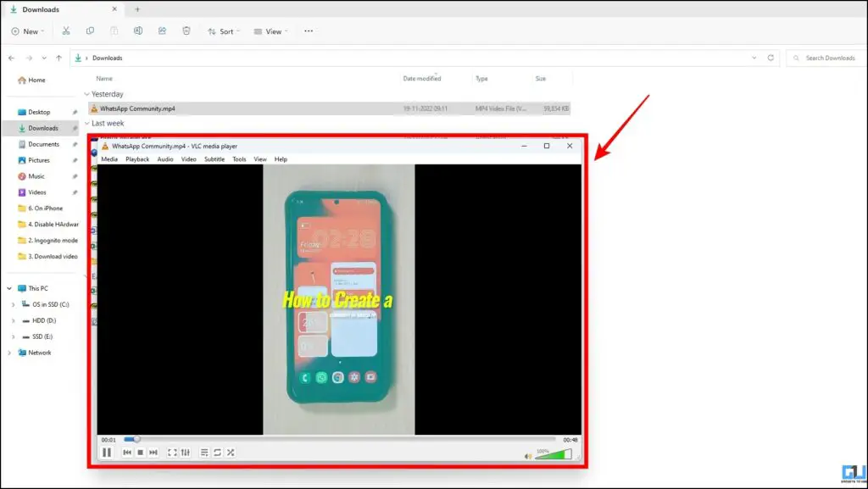This screenshot has height=489, width=868.
Task: Open the VLC Help menu
Action: pyautogui.click(x=281, y=159)
